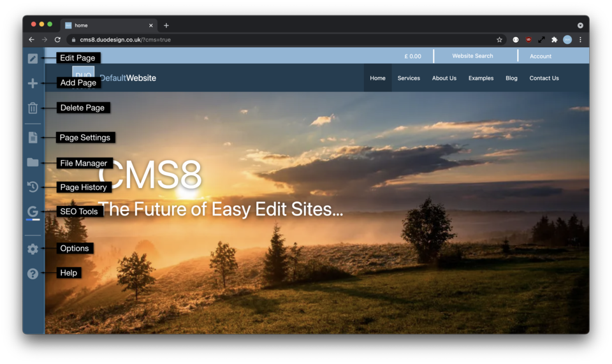Click the Add Page plus icon
The height and width of the screenshot is (364, 612).
point(33,83)
